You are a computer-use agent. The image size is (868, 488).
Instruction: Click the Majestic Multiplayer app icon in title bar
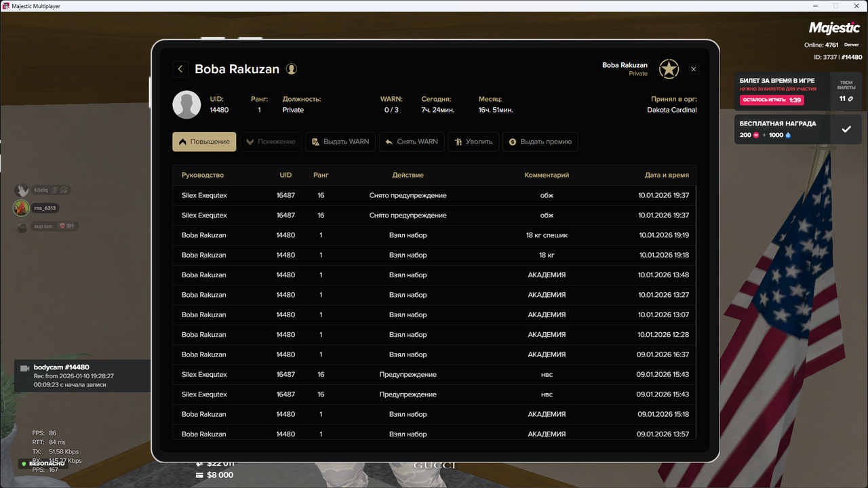(5, 5)
